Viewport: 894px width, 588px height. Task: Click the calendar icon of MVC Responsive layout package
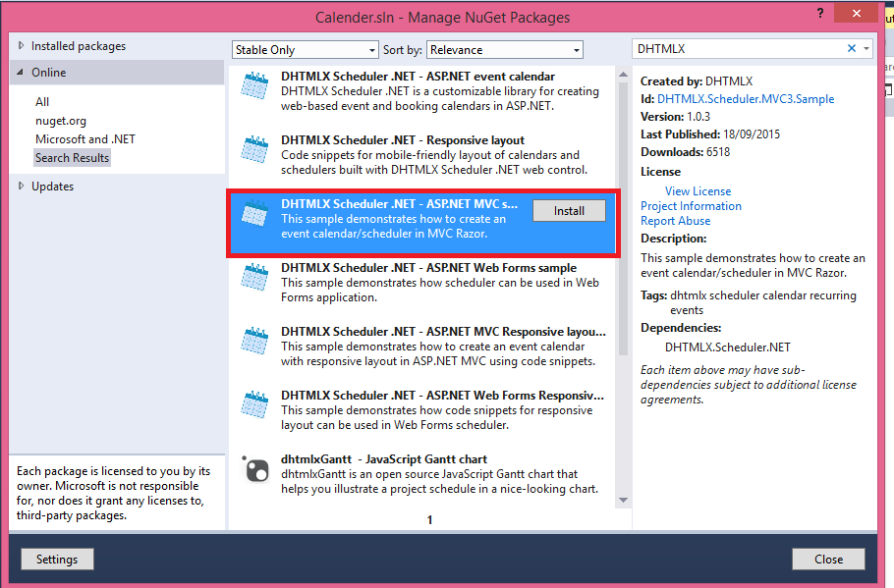point(254,341)
